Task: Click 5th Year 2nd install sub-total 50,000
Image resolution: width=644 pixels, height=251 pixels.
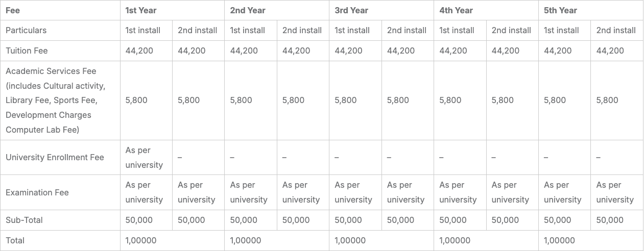Action: [610, 220]
